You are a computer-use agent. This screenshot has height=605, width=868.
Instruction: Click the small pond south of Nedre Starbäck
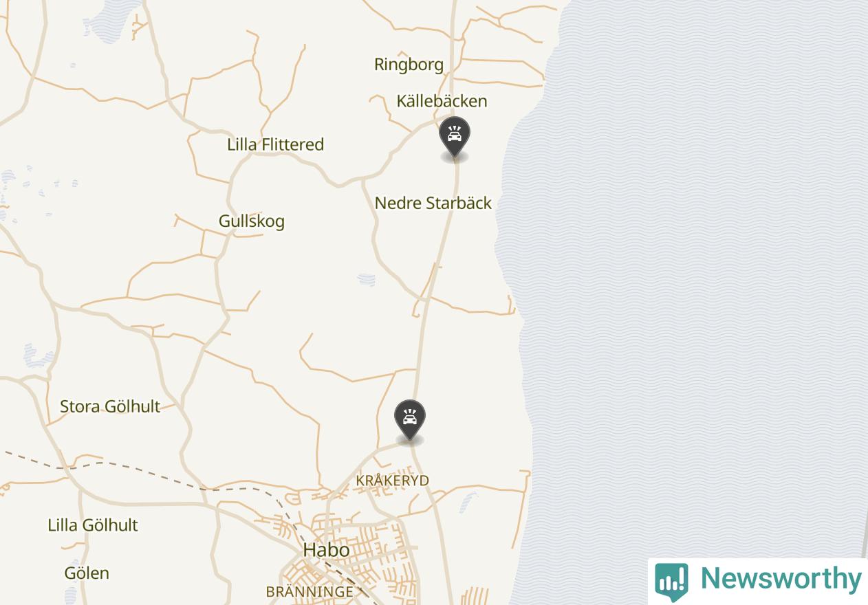pyautogui.click(x=367, y=280)
